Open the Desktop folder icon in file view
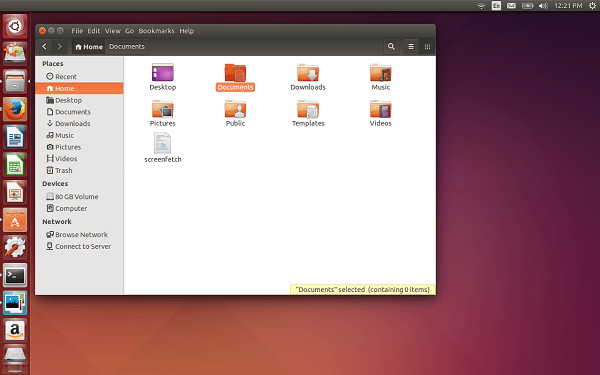Image resolution: width=600 pixels, height=375 pixels. click(x=163, y=73)
